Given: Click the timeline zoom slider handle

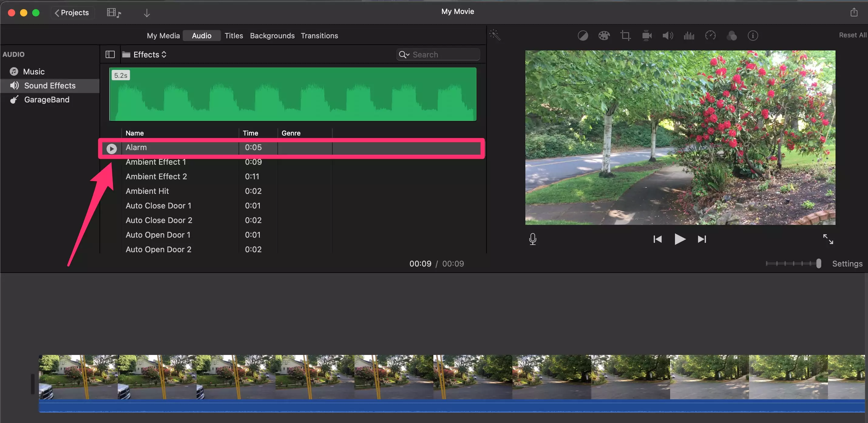Looking at the screenshot, I should 819,263.
